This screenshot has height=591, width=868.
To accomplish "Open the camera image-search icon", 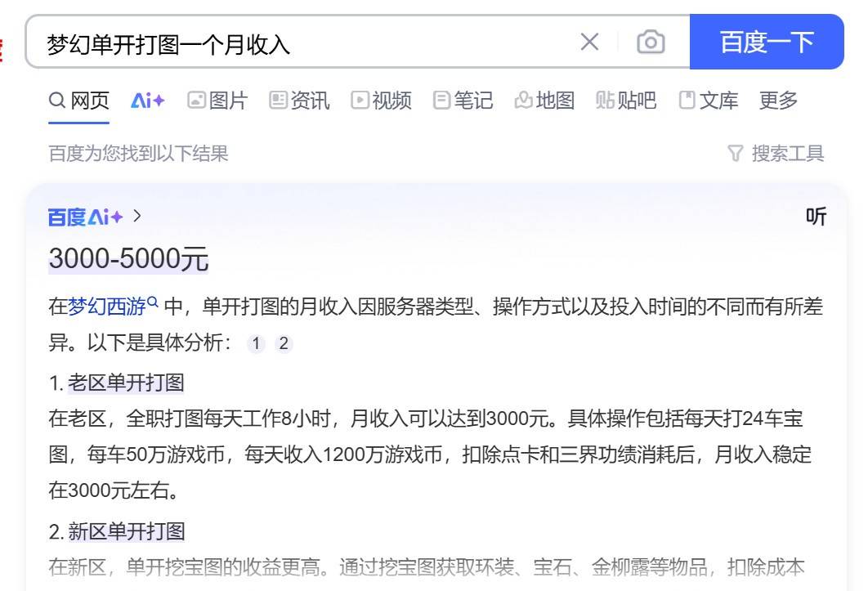I will tap(651, 41).
